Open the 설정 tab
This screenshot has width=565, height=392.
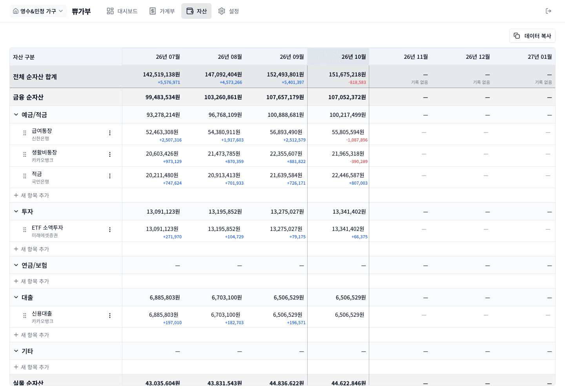229,11
